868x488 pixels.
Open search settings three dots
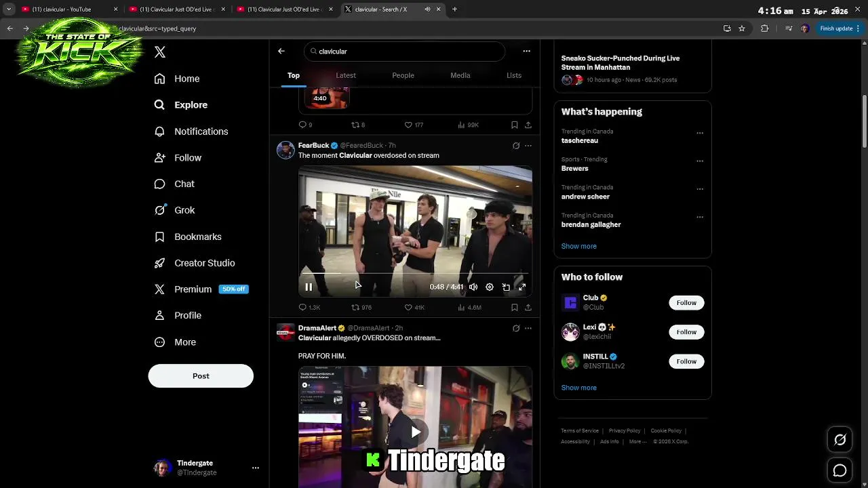(x=526, y=52)
